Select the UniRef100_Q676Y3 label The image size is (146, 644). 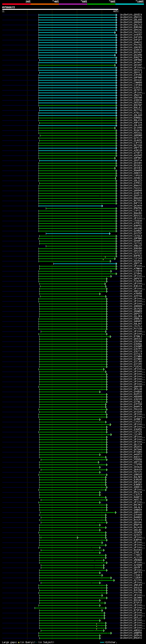(131, 90)
